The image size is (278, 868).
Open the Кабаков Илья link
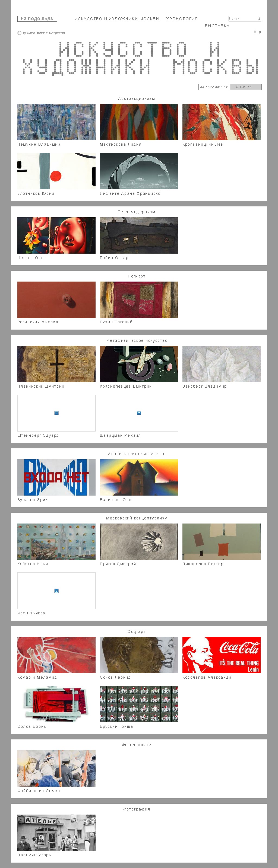tap(33, 564)
